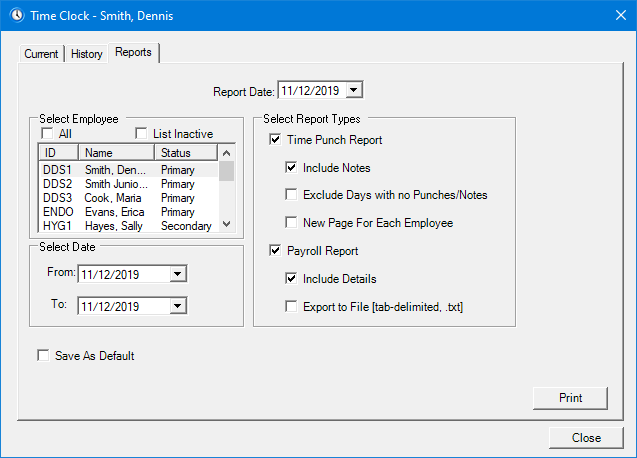This screenshot has height=458, width=637.
Task: Sort employees by Status column header
Action: pos(186,153)
